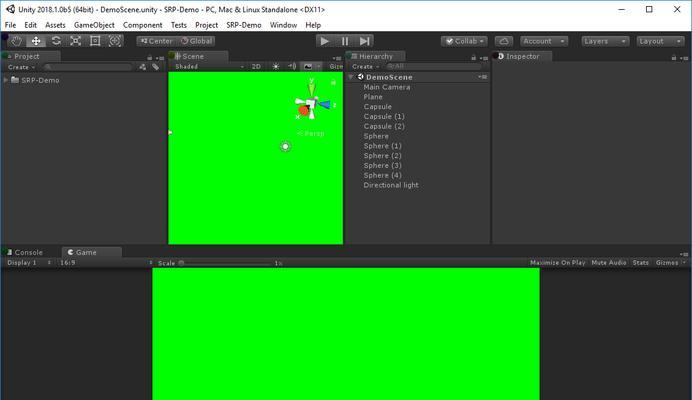Open Game view Gizmos dropdown
The width and height of the screenshot is (692, 400).
point(670,263)
